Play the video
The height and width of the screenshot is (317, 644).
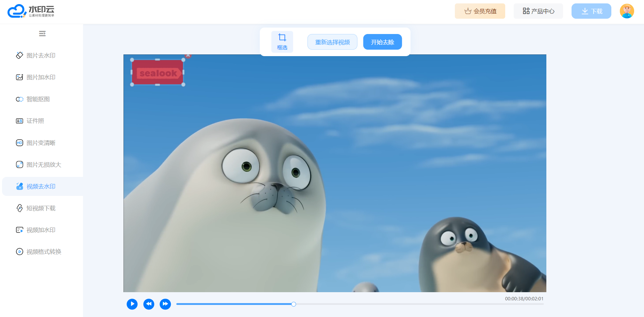(x=132, y=304)
